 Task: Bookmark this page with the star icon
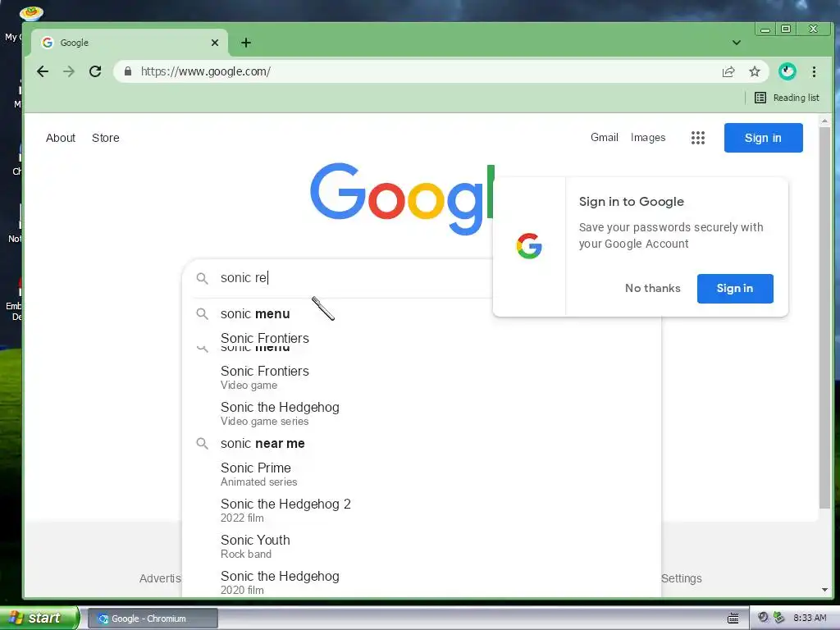(755, 71)
